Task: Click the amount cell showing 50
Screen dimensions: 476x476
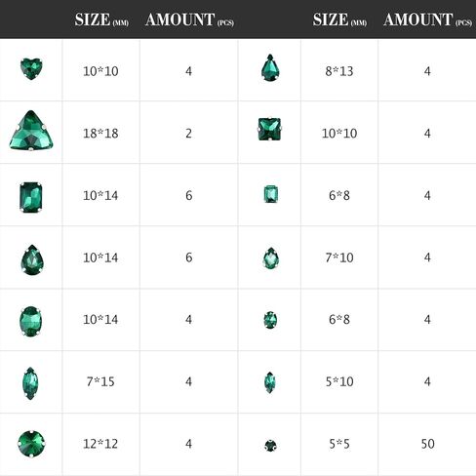Action: pos(427,444)
